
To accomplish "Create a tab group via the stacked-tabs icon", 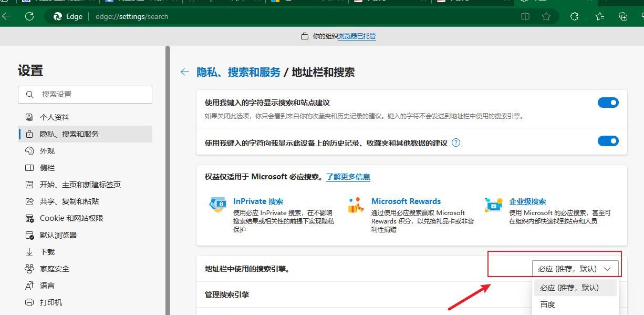I will (623, 16).
